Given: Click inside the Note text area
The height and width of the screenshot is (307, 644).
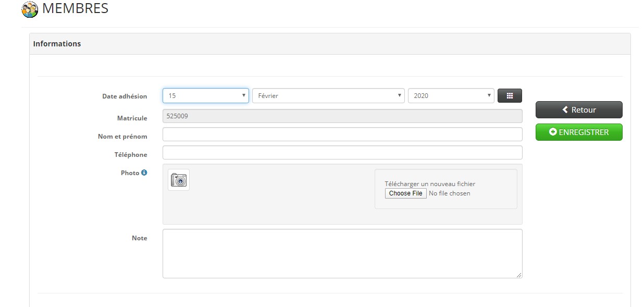Looking at the screenshot, I should point(342,254).
